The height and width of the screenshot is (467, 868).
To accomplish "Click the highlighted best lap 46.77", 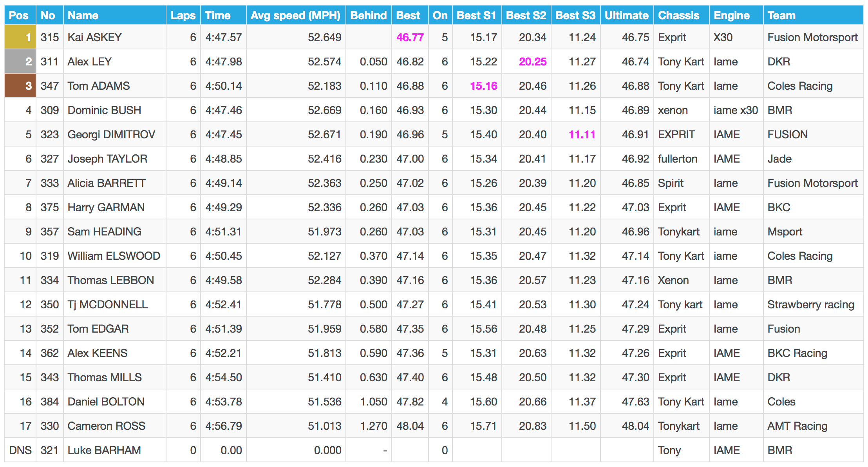I will click(x=410, y=37).
